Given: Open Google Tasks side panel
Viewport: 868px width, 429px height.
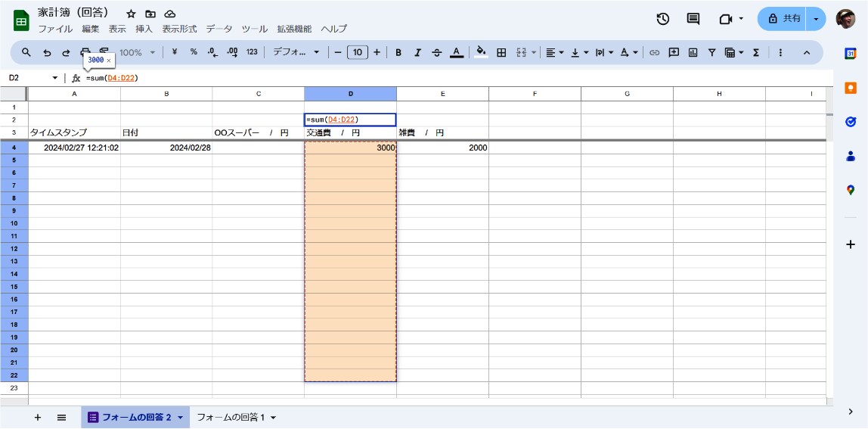Looking at the screenshot, I should tap(851, 122).
